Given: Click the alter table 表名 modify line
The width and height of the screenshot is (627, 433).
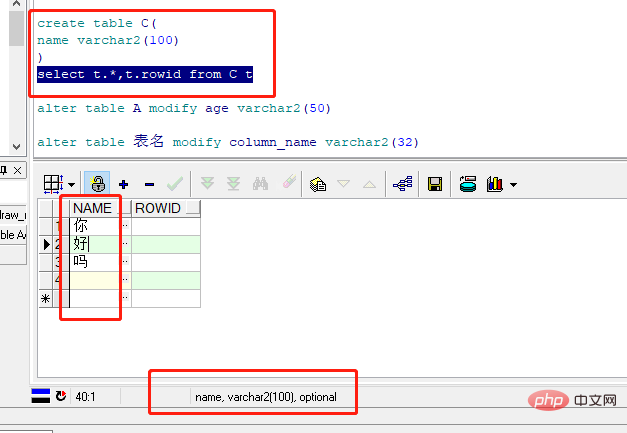Looking at the screenshot, I should pyautogui.click(x=228, y=142).
